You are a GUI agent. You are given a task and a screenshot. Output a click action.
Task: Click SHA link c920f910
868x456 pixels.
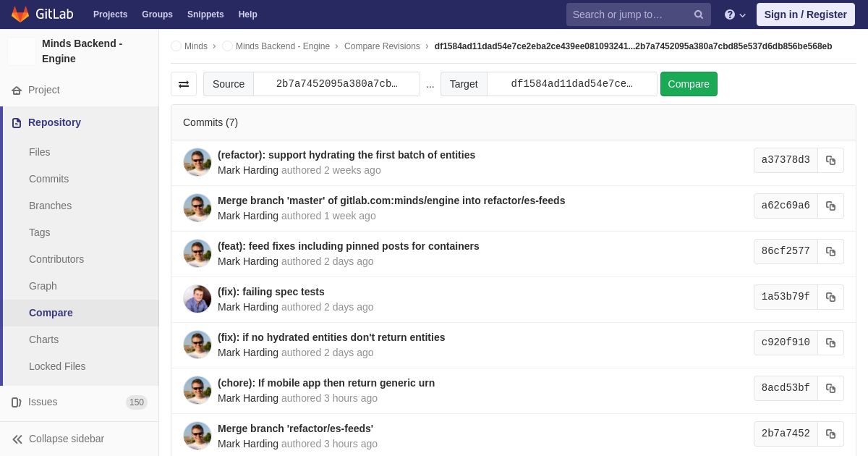click(x=786, y=342)
